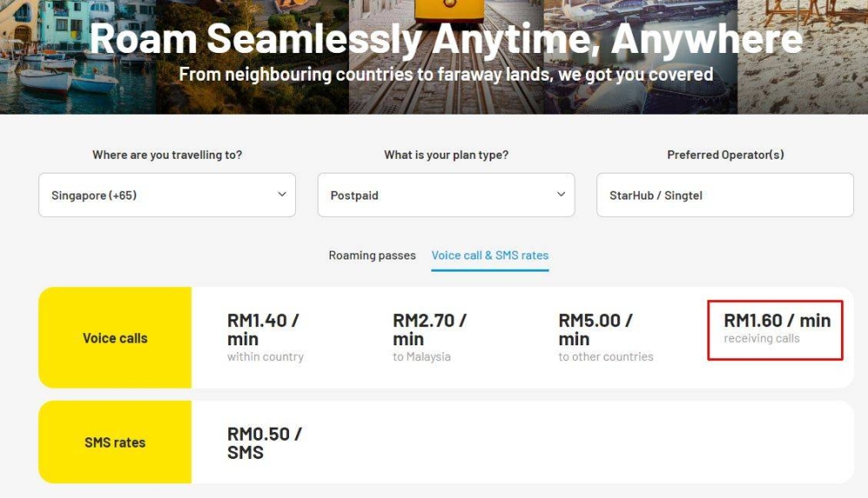Click the yellow tram image in banner
This screenshot has height=498, width=868.
coord(449,11)
